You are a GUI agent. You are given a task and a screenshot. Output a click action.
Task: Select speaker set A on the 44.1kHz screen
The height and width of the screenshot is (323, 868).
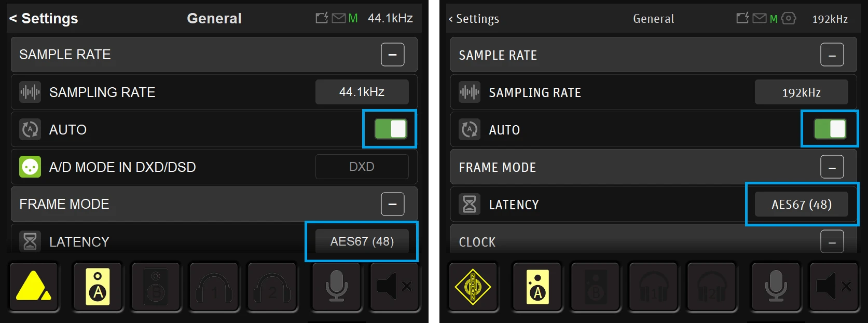pyautogui.click(x=98, y=286)
